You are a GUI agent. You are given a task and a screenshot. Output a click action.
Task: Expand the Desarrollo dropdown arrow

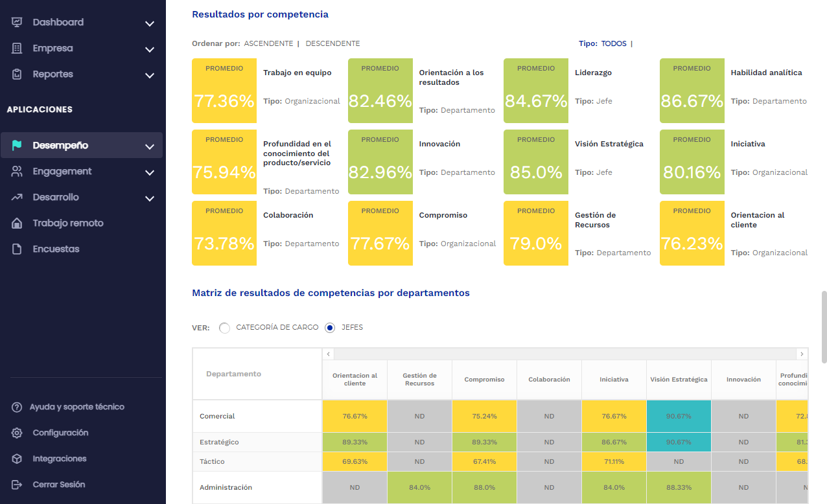pos(150,198)
